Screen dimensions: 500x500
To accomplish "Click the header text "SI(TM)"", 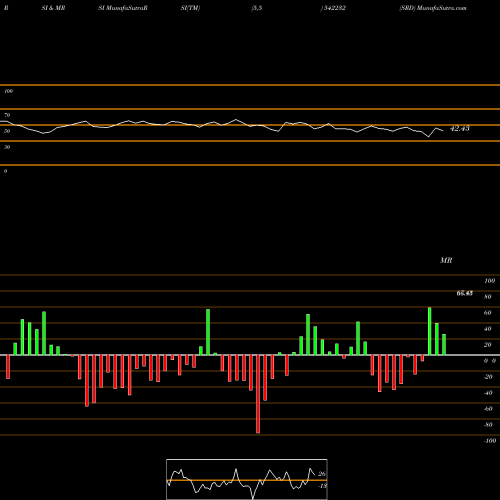I will [x=190, y=8].
